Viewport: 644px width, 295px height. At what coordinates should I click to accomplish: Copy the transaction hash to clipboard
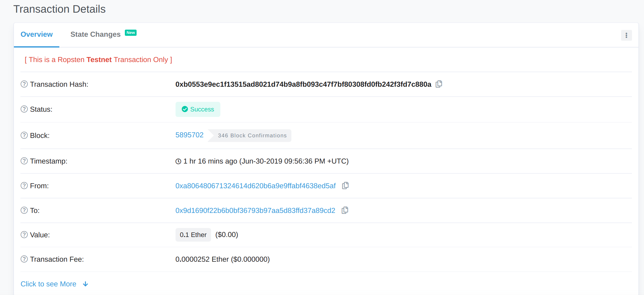(x=439, y=84)
